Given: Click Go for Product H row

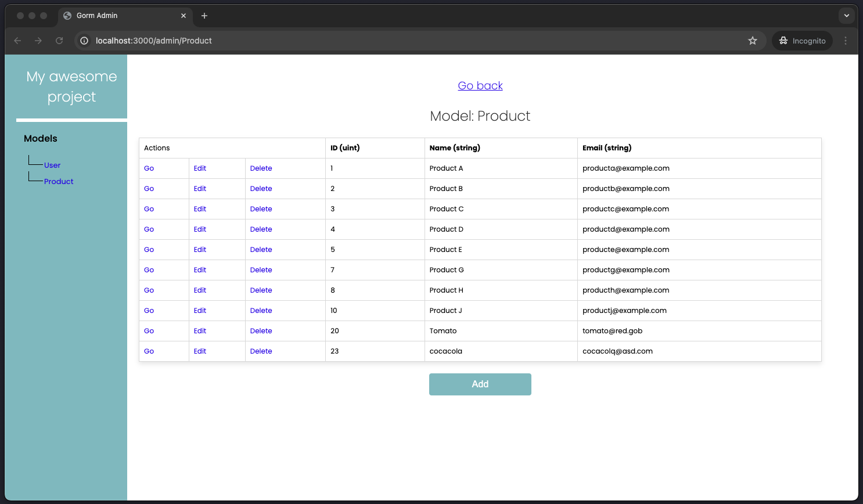Looking at the screenshot, I should 149,290.
